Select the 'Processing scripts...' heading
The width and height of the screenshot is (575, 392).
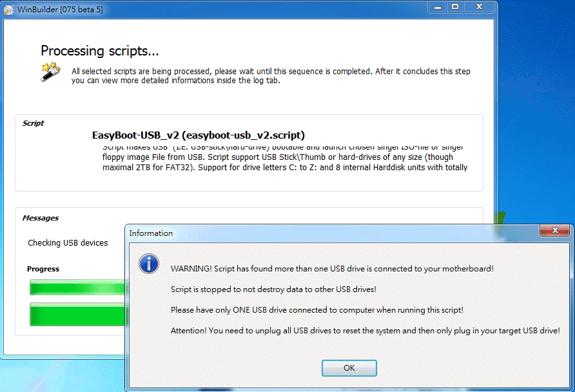coord(100,51)
